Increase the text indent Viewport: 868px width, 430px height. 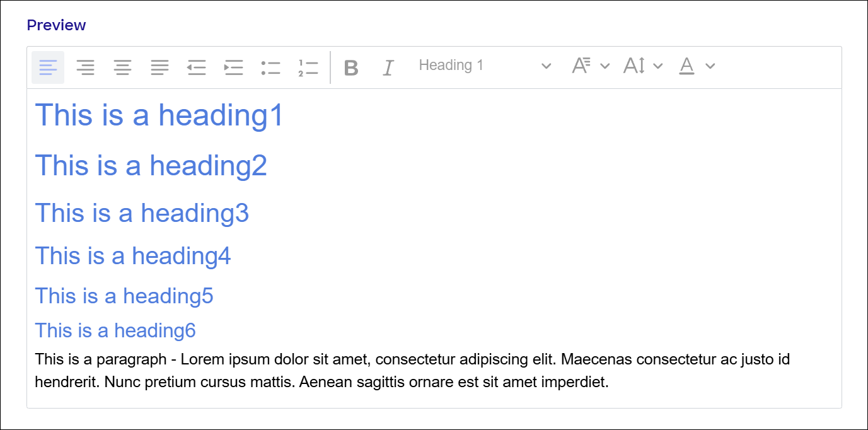click(x=233, y=66)
